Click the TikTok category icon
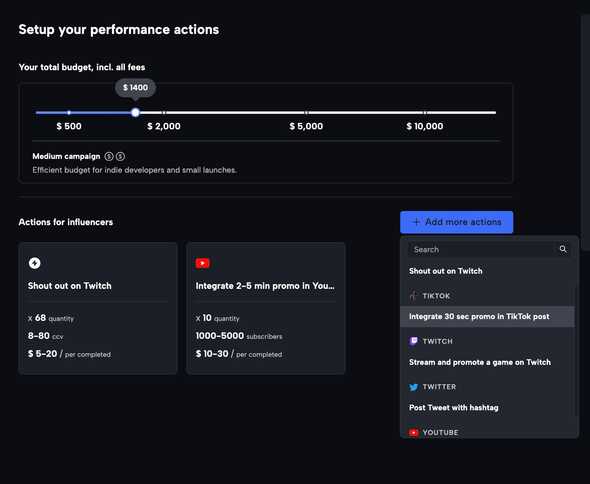 [x=414, y=296]
